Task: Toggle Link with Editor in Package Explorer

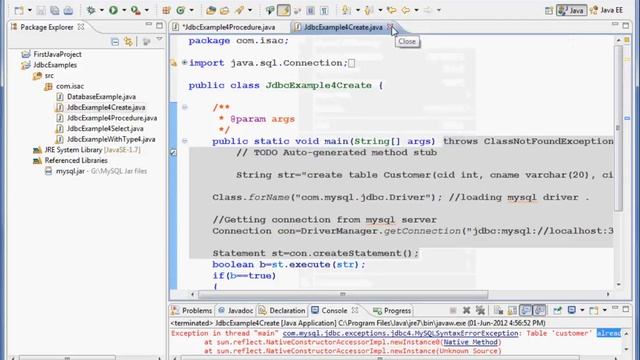Action: point(129,41)
